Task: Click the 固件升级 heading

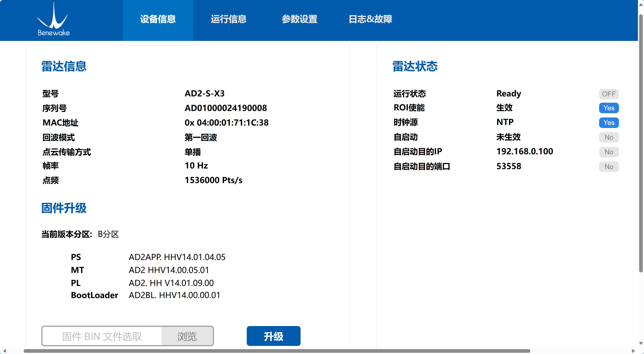Action: (x=64, y=208)
